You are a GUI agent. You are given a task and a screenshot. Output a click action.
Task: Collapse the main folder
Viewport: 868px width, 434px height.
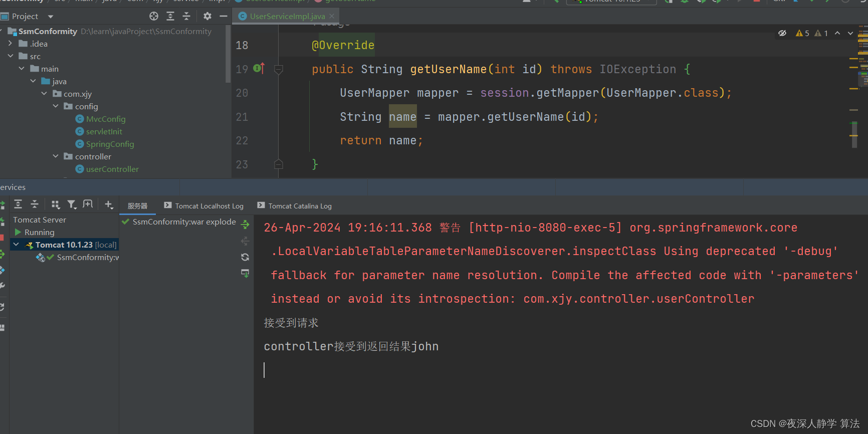pyautogui.click(x=22, y=69)
